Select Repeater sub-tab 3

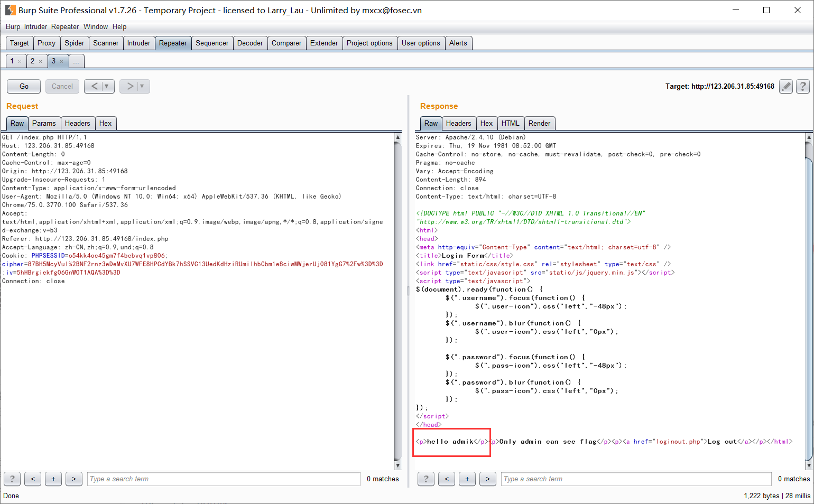(x=53, y=61)
